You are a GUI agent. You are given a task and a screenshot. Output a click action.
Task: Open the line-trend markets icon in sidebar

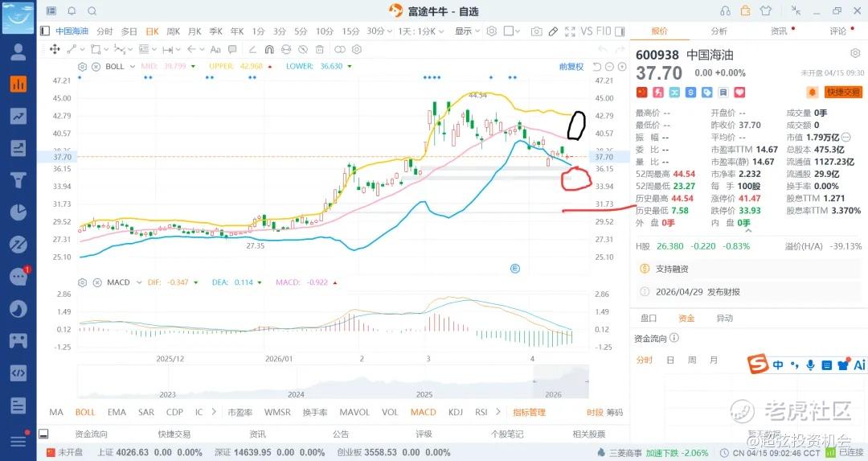[18, 116]
